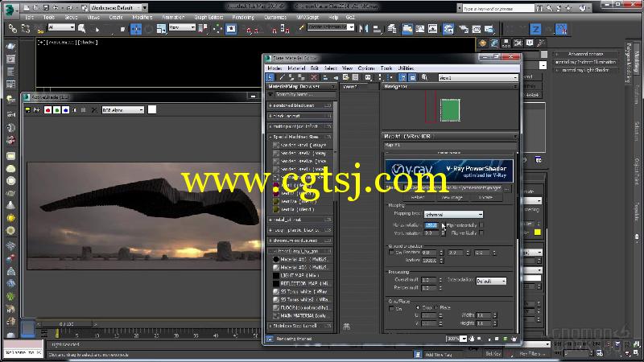Viewport: 644px width, 362px height.
Task: Enable blue channel in rendered frame window
Action: click(x=66, y=110)
